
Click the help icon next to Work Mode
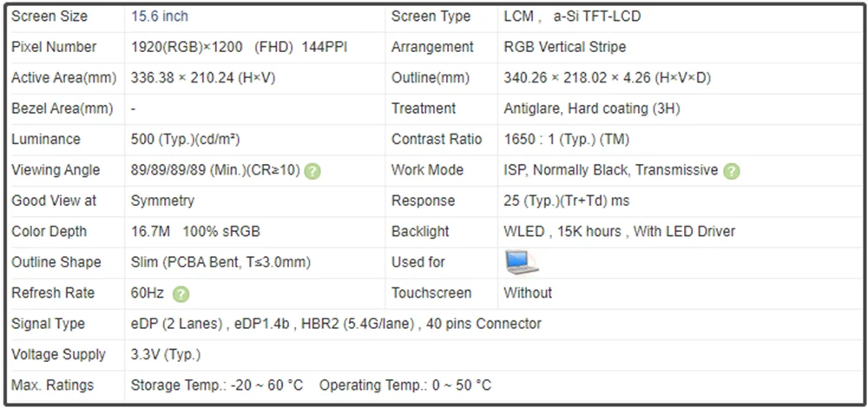[x=732, y=171]
